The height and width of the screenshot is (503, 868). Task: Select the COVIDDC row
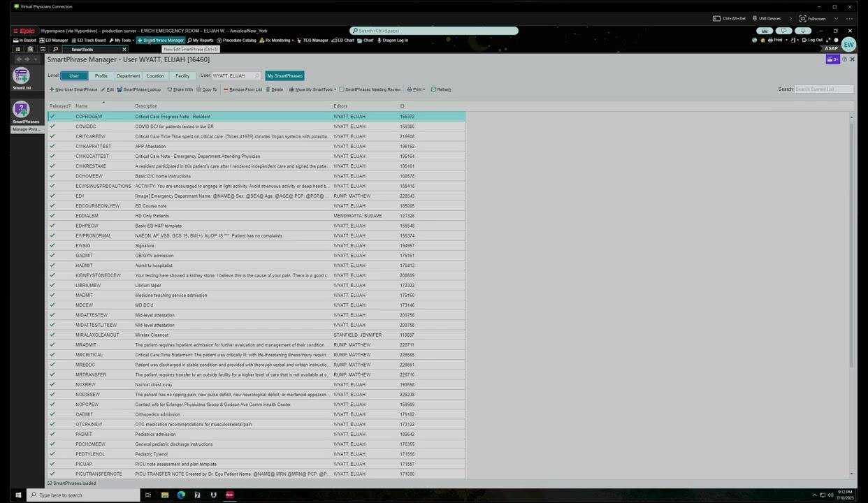(x=256, y=126)
